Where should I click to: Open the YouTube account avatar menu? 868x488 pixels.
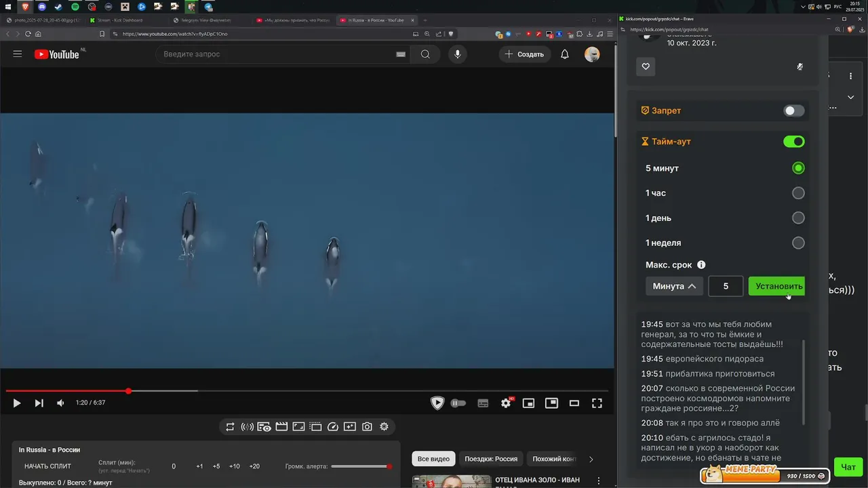pyautogui.click(x=592, y=54)
